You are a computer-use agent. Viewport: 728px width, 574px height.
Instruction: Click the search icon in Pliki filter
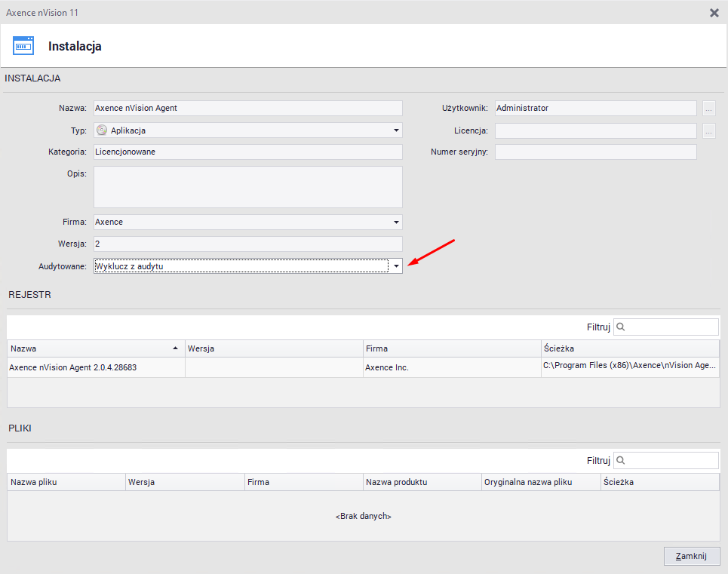click(x=621, y=461)
